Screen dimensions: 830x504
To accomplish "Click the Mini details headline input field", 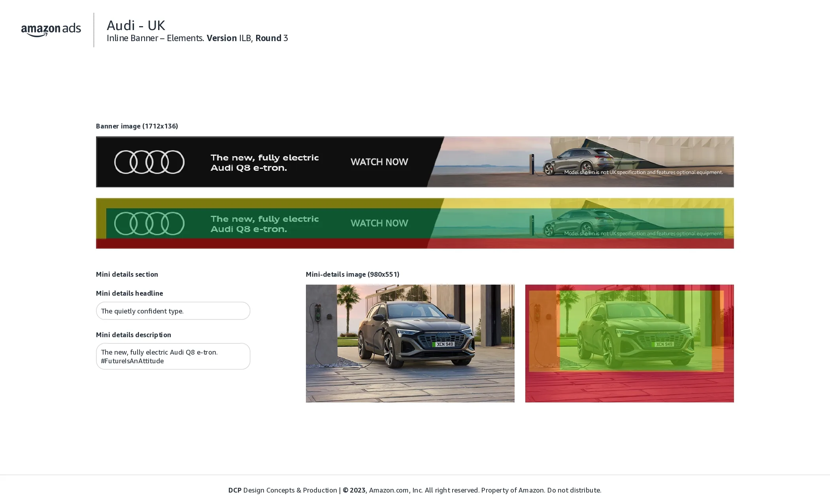I will pos(173,311).
